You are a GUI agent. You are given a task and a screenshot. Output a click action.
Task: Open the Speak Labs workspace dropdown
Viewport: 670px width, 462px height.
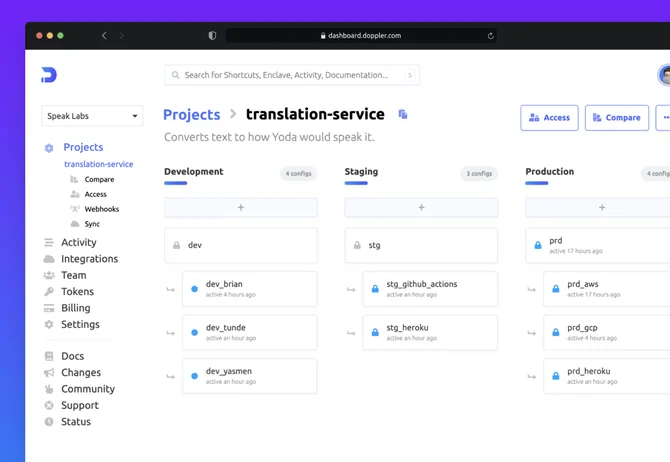[x=92, y=116]
